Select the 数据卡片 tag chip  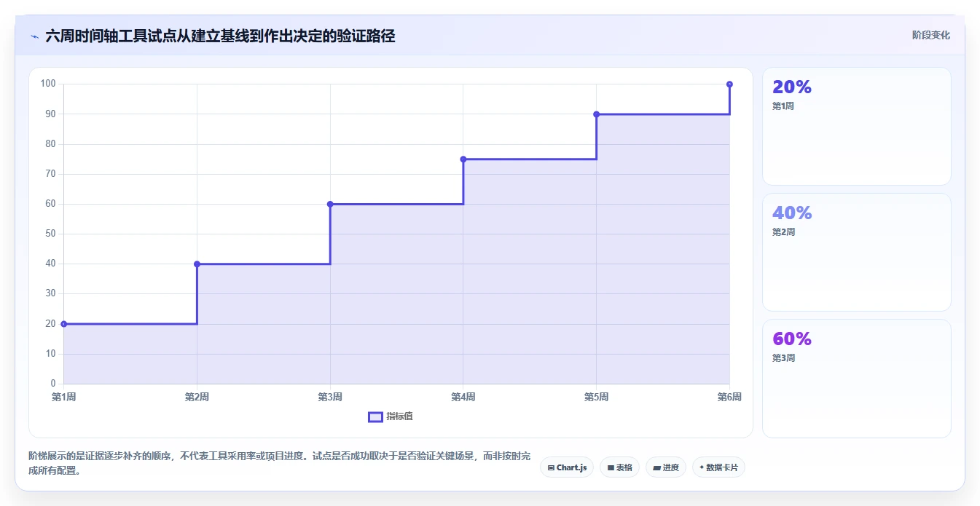(x=718, y=467)
